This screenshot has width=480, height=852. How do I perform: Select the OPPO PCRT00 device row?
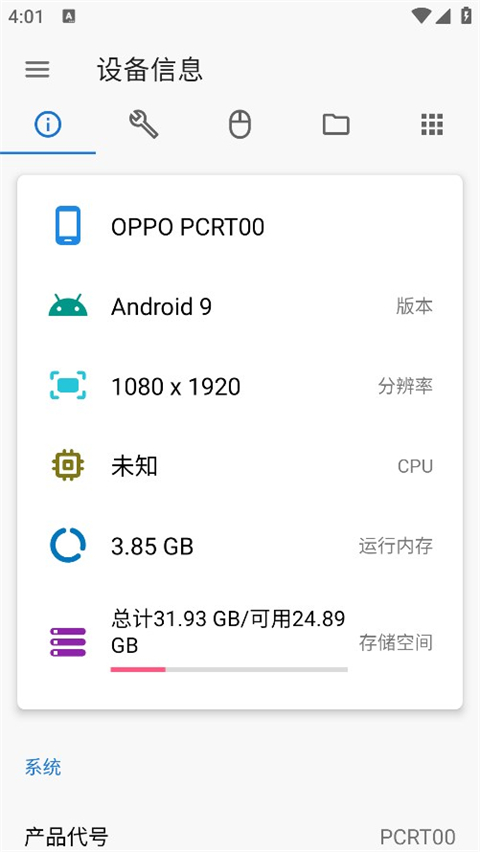pyautogui.click(x=240, y=226)
